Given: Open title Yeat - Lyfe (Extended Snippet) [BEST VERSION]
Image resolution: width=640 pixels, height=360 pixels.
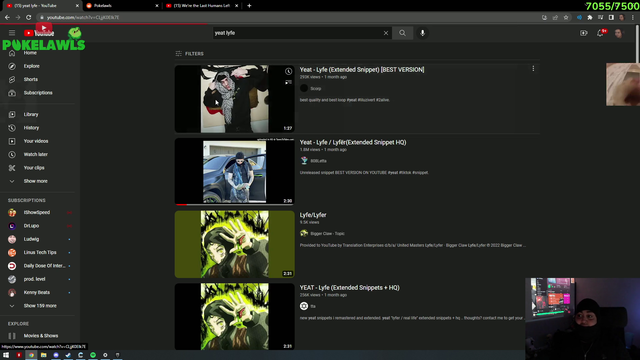Looking at the screenshot, I should point(362,69).
